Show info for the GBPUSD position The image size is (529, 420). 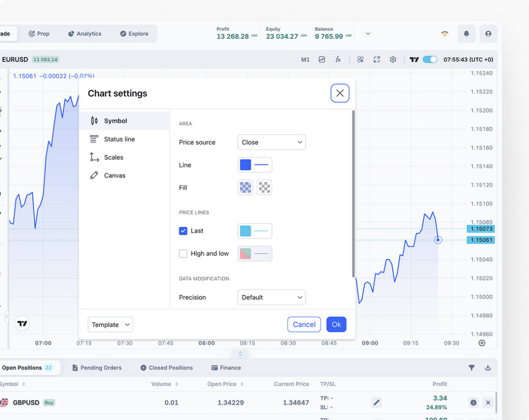(473, 402)
